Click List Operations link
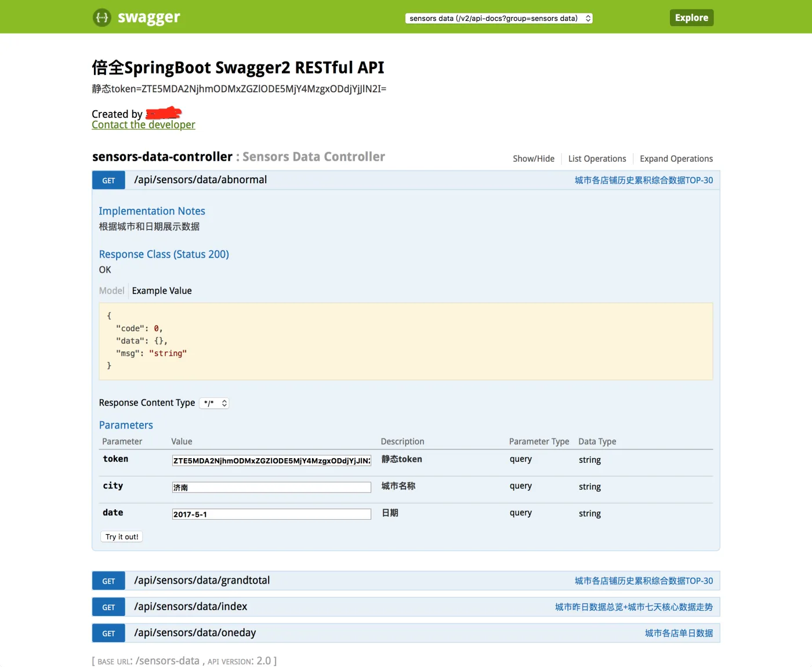812x667 pixels. tap(597, 159)
